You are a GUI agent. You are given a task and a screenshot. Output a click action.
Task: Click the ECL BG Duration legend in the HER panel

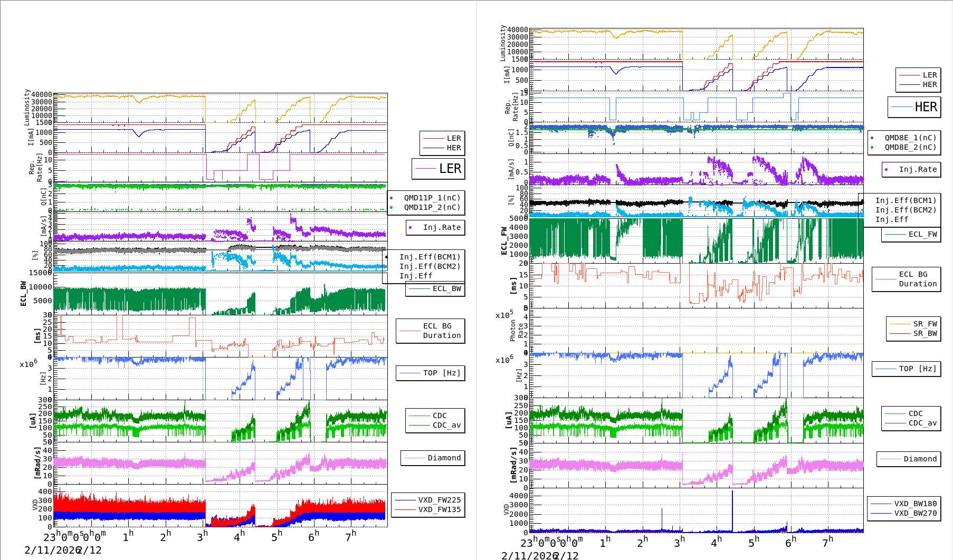(x=907, y=279)
